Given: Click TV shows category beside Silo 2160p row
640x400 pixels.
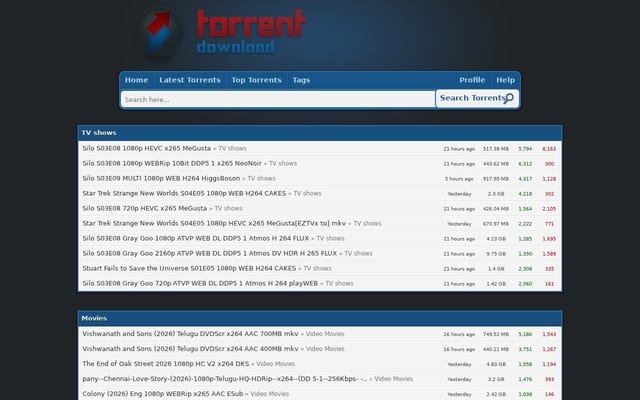Looking at the screenshot, I should (358, 253).
